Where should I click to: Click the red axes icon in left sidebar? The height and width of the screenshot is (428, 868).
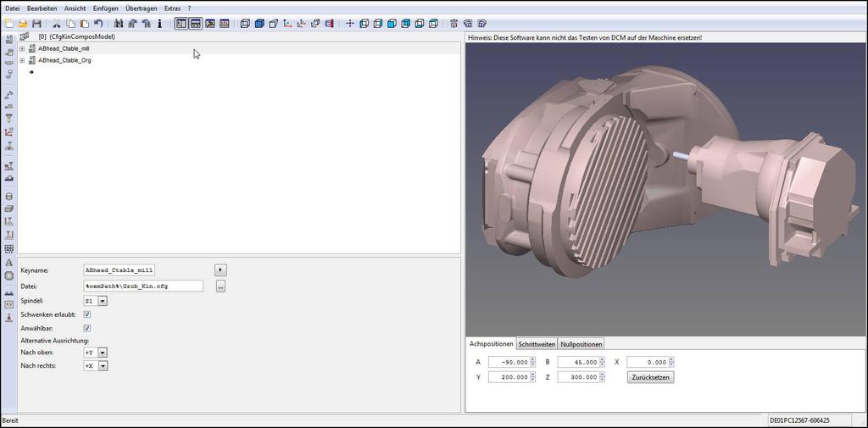pyautogui.click(x=8, y=131)
